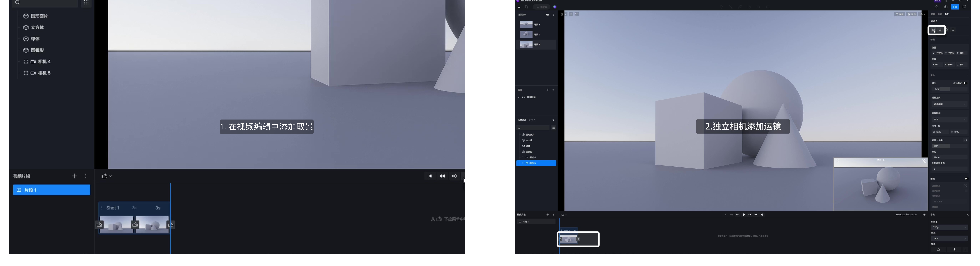Select the 场景 2 scene
This screenshot has width=980, height=266.
coord(536,35)
